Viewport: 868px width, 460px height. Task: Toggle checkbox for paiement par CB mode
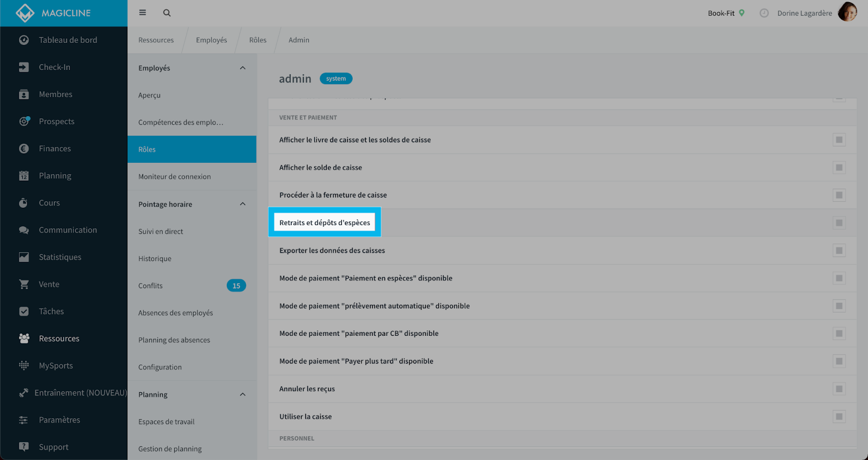(839, 334)
